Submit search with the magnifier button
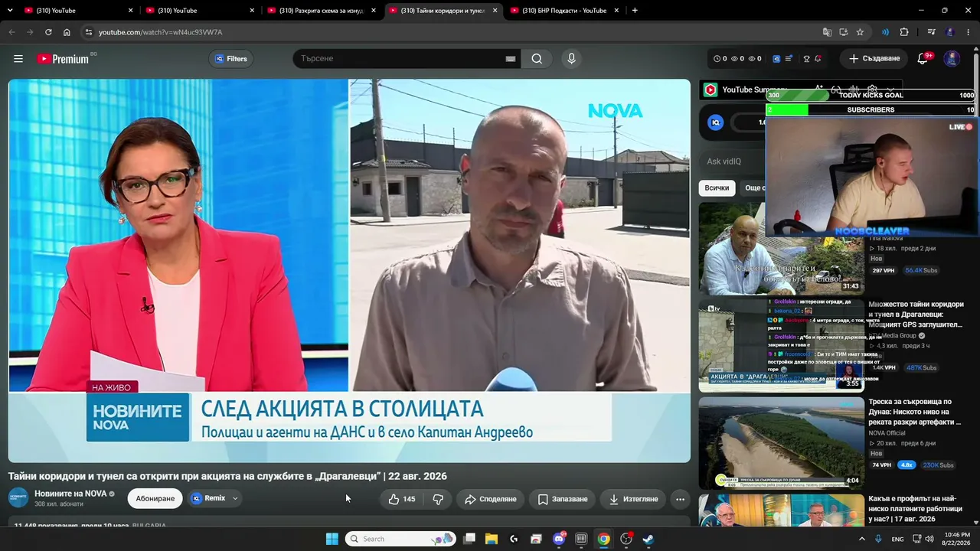 click(537, 59)
